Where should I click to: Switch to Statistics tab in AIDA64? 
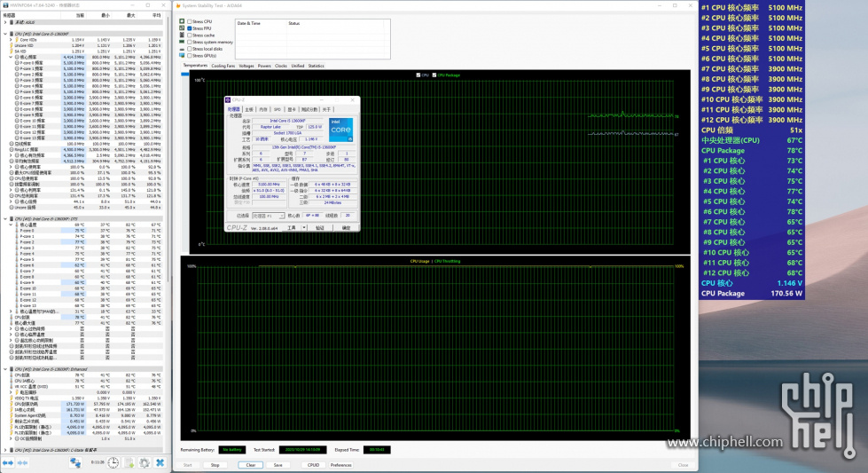pyautogui.click(x=317, y=66)
